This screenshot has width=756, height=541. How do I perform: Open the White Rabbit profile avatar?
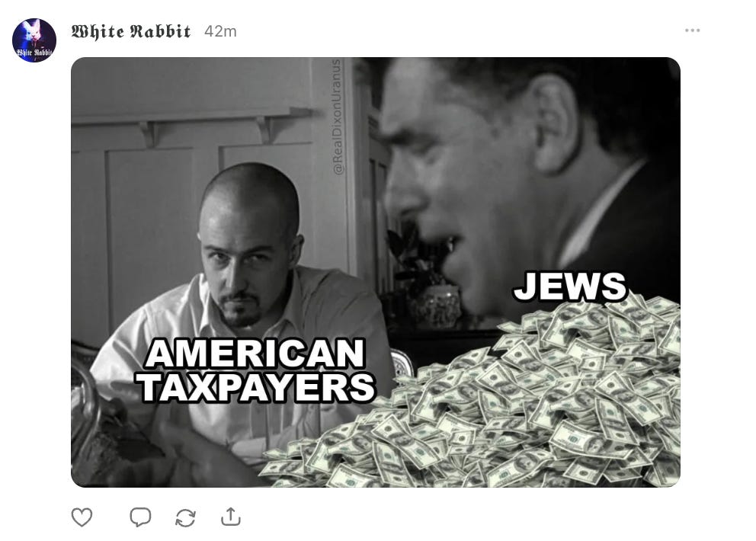click(x=34, y=40)
